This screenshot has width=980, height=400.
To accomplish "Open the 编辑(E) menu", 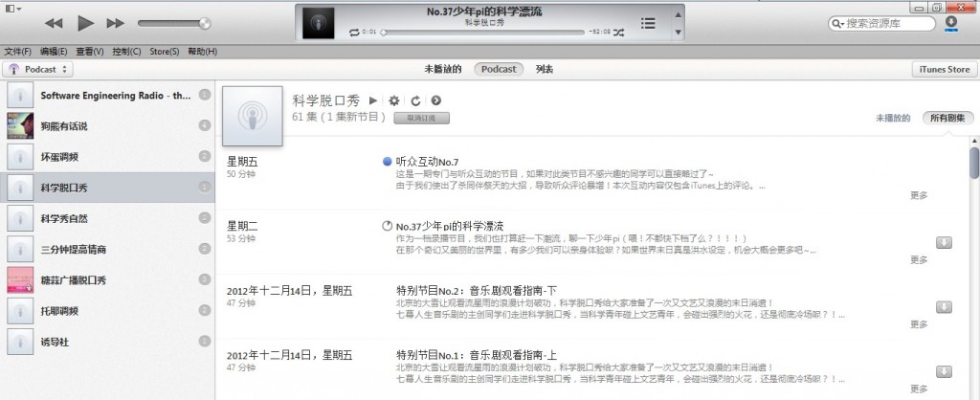I will 54,52.
